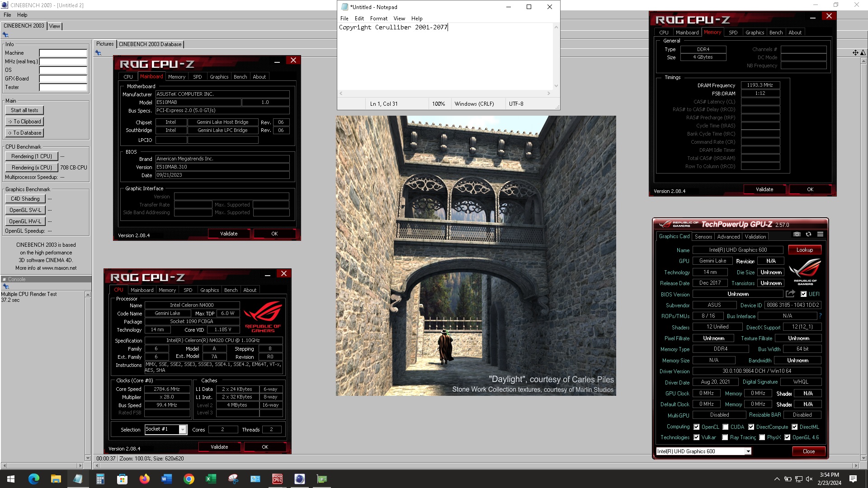Click the Tester input field
868x488 pixels.
[x=63, y=87]
